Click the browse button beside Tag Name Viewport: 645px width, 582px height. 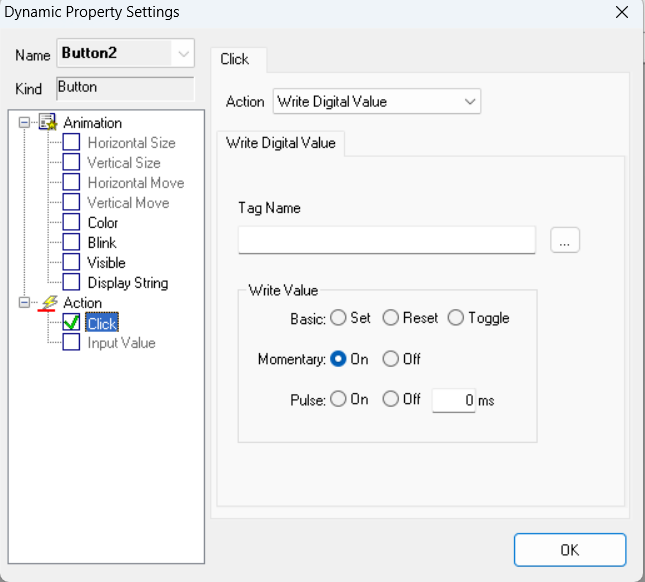click(564, 240)
